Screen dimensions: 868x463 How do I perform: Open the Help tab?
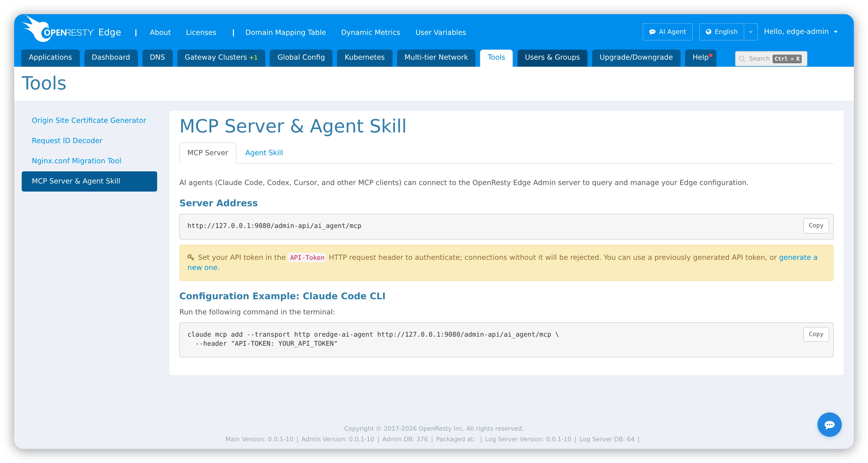pyautogui.click(x=700, y=58)
